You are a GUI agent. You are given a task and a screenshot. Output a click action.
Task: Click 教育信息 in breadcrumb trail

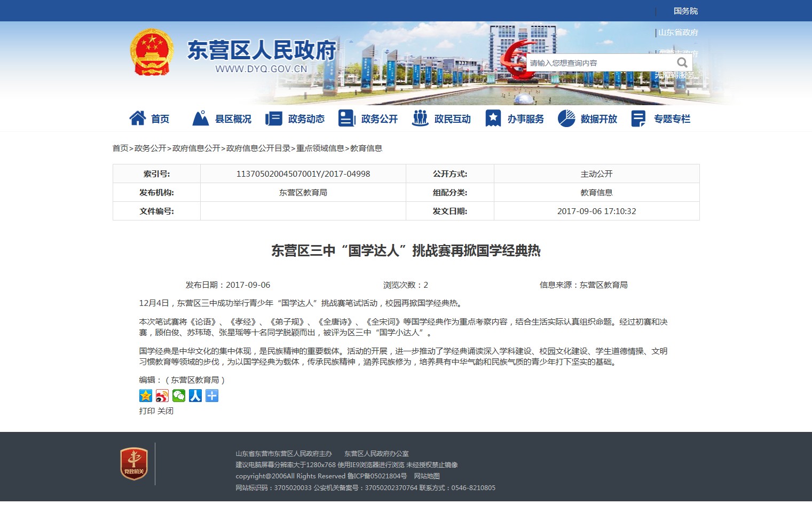[366, 148]
